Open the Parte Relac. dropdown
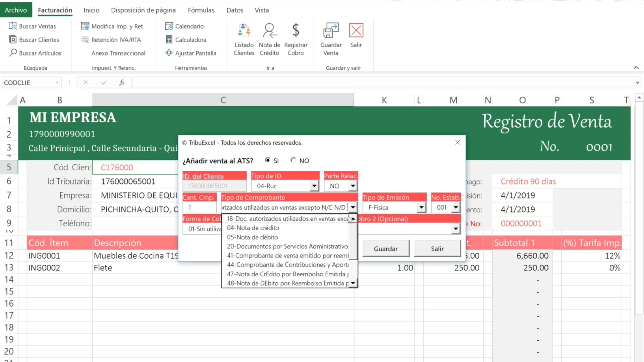The height and width of the screenshot is (362, 644). point(353,186)
